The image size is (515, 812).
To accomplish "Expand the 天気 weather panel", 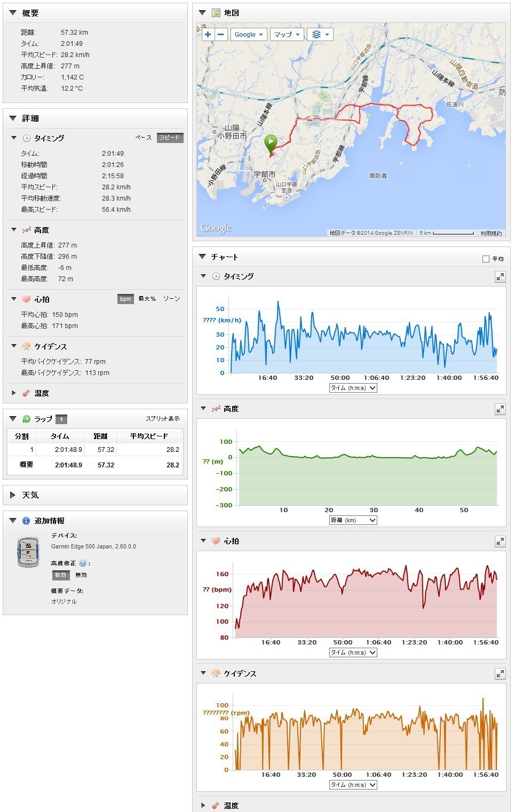I will 13,495.
